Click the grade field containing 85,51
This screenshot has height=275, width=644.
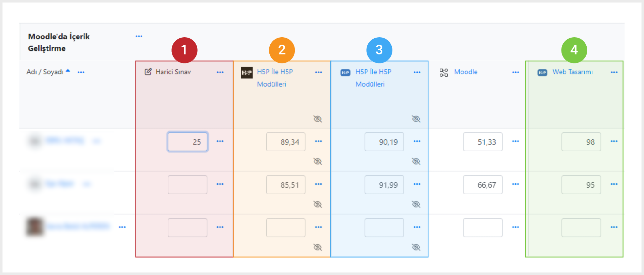286,185
